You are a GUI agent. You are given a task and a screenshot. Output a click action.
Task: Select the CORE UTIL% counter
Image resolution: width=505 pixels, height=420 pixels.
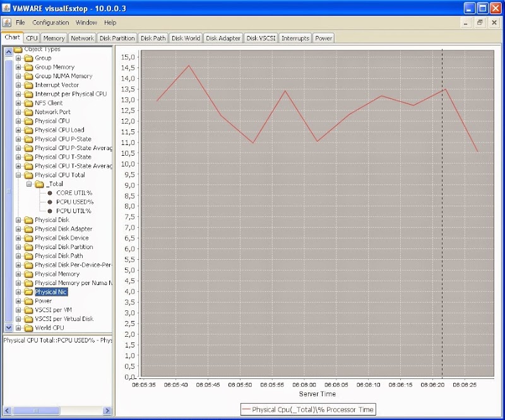point(74,193)
